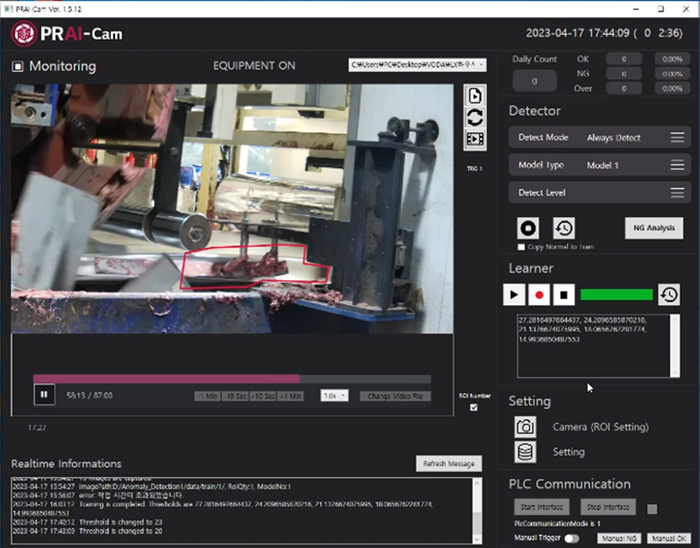Screen dimensions: 700x548
Task: Start the Learner play button
Action: (x=514, y=295)
